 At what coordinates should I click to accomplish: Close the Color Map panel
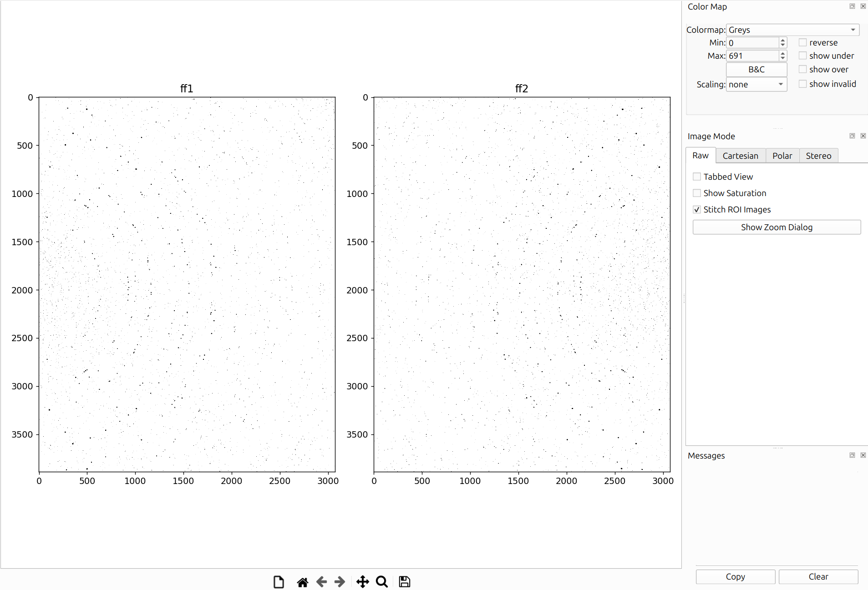pos(863,6)
